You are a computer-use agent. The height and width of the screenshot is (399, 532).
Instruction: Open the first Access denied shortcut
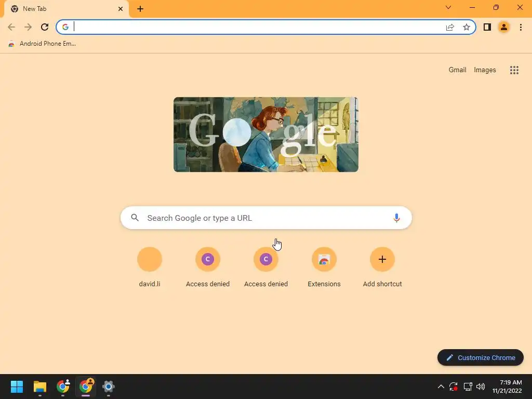tap(208, 268)
